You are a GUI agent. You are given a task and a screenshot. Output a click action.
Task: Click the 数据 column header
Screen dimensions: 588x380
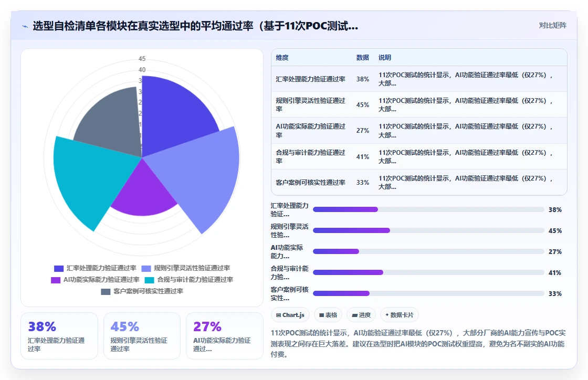coord(363,57)
